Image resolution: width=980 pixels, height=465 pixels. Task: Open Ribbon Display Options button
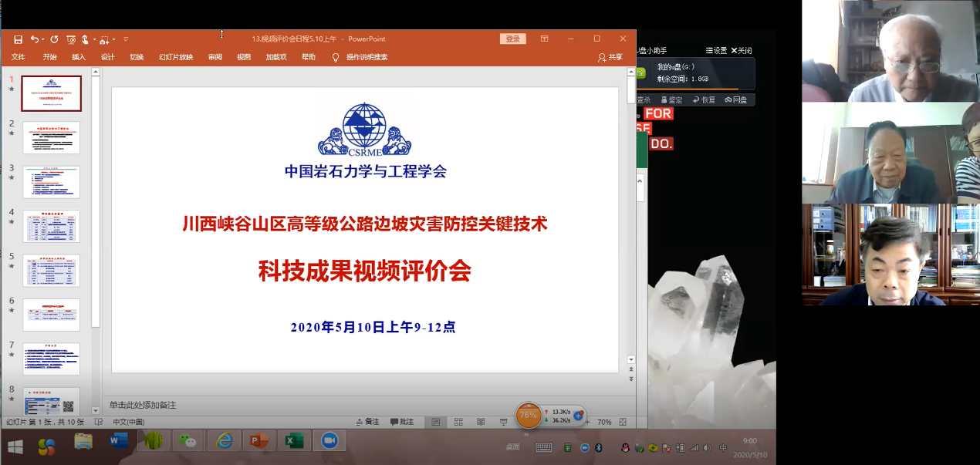pyautogui.click(x=544, y=39)
